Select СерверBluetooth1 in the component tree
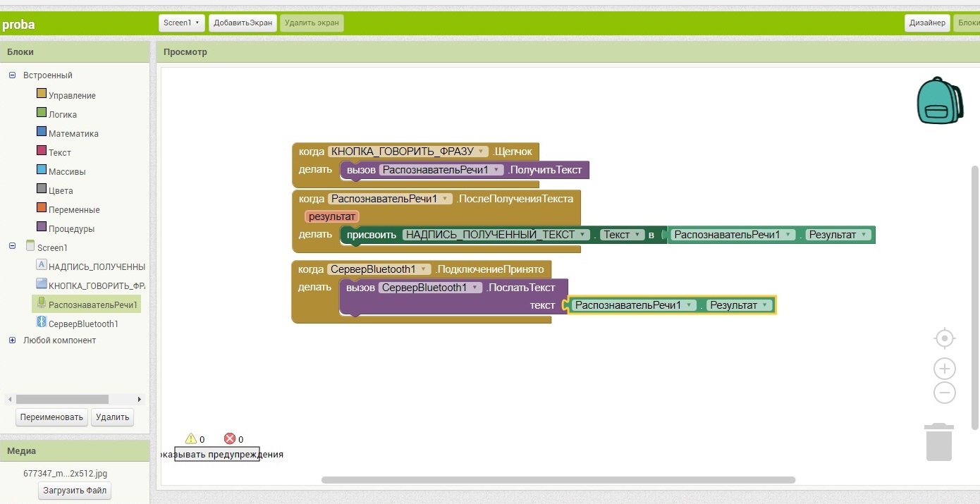The width and height of the screenshot is (980, 504). [x=83, y=324]
